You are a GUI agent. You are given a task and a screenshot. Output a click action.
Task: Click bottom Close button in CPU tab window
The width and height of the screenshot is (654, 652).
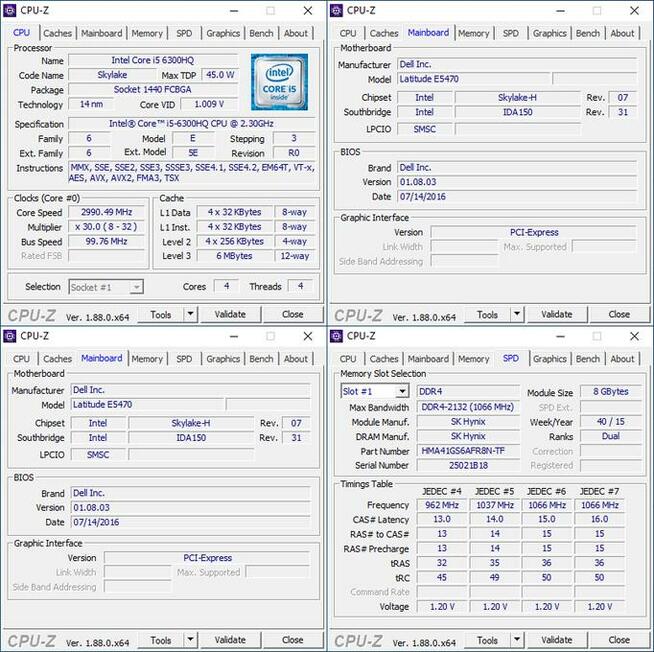(293, 314)
